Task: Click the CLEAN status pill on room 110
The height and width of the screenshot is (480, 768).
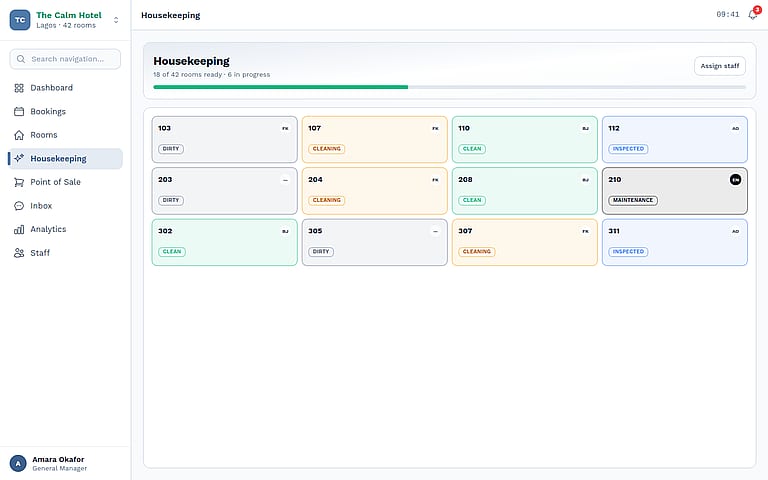Action: pos(472,149)
